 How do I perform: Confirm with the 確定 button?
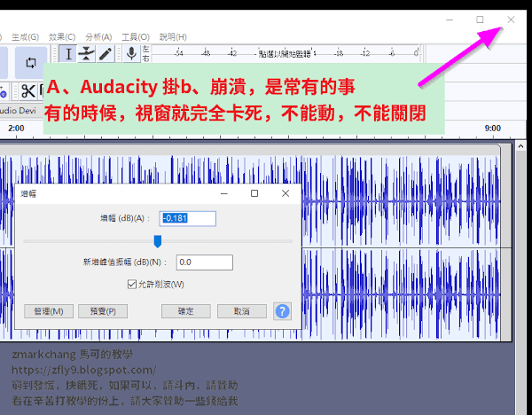(x=186, y=311)
